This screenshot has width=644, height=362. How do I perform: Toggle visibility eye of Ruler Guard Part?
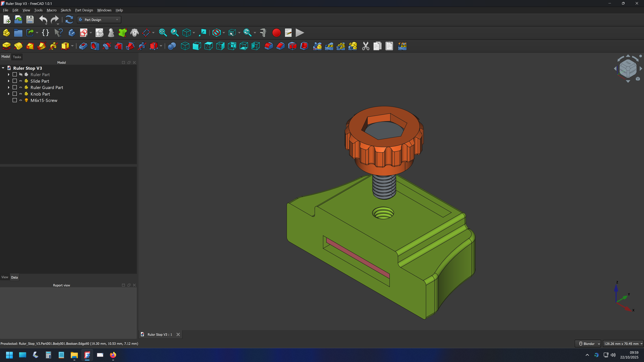click(21, 87)
